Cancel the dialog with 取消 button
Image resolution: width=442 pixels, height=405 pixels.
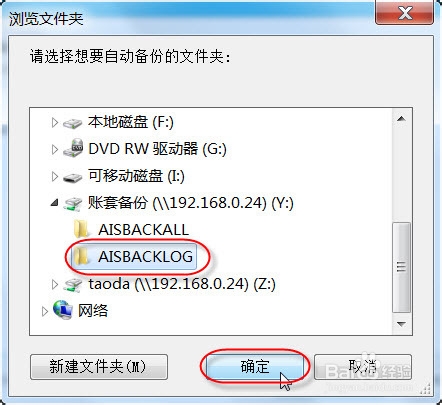point(363,367)
